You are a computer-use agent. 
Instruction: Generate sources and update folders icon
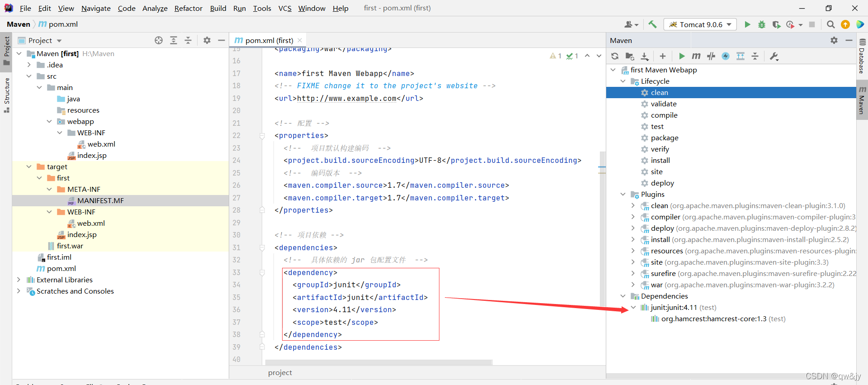(x=630, y=56)
